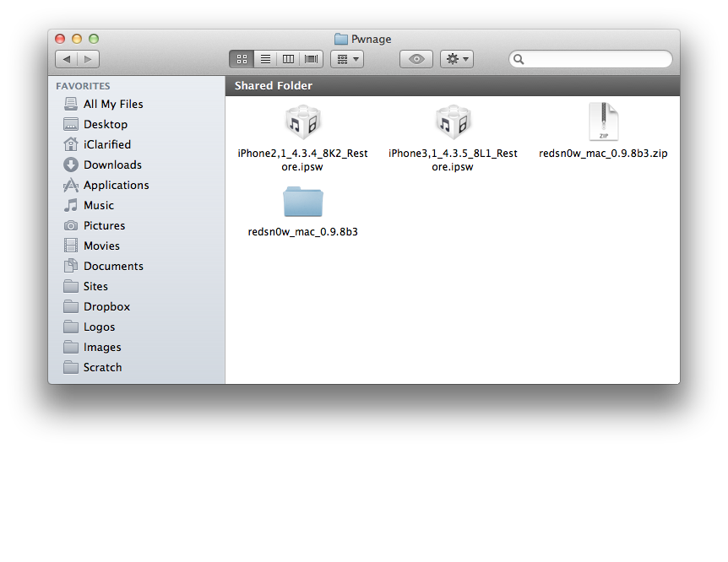Select the redsn0w_mac_0.9.8b3.zip archive icon

603,123
